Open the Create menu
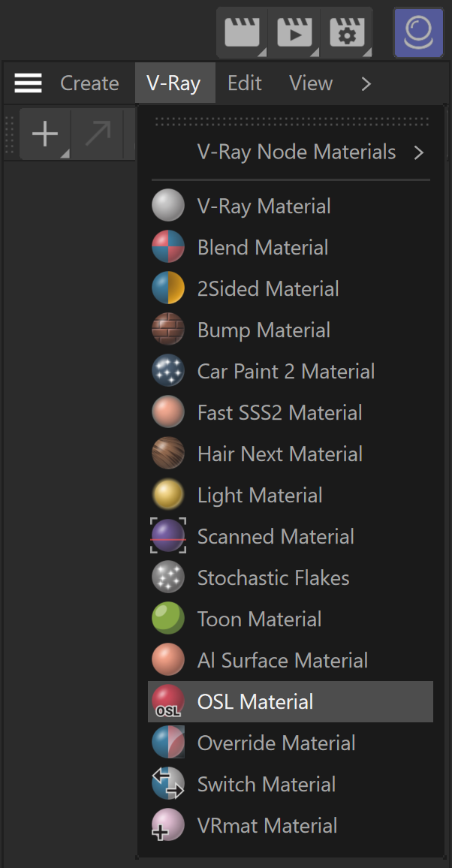The width and height of the screenshot is (452, 868). pos(89,83)
